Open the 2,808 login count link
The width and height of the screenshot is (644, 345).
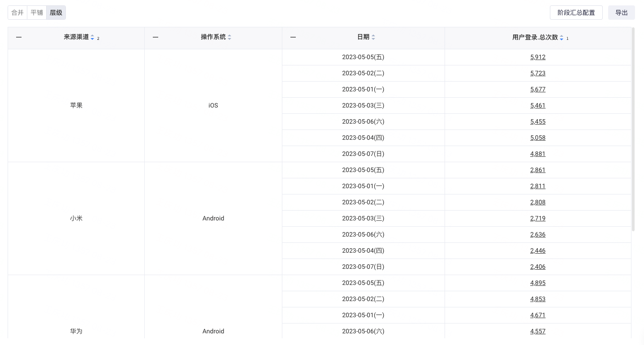538,202
